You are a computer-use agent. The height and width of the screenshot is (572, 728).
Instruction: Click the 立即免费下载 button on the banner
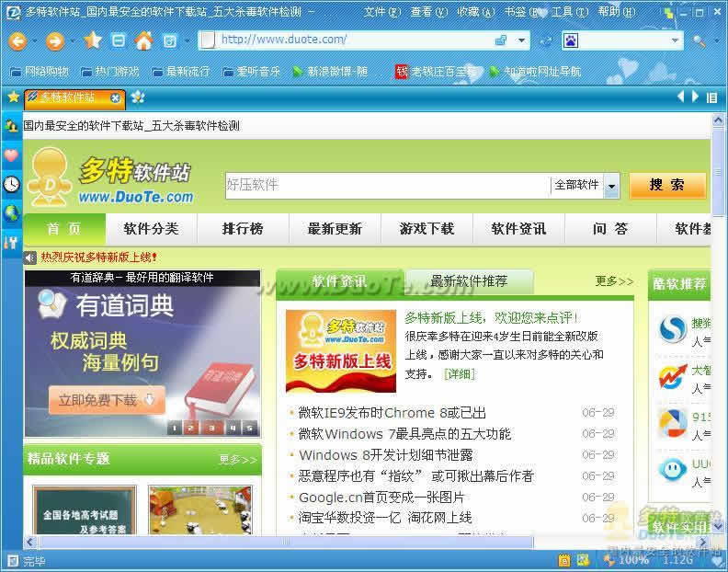point(107,400)
